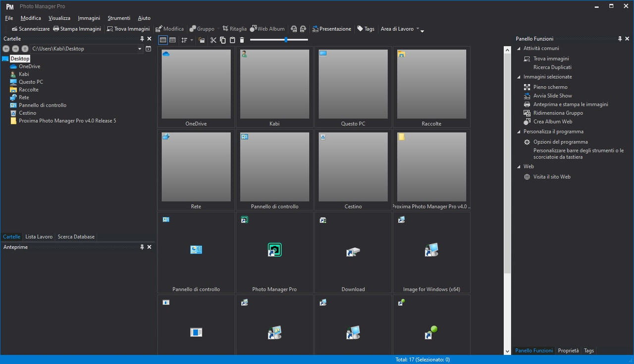Open the File menu
Viewport: 634px width, 364px height.
pyautogui.click(x=9, y=18)
